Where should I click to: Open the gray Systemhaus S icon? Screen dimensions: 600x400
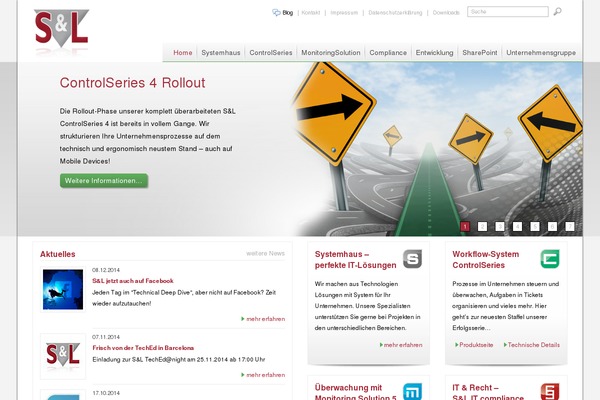coord(412,259)
